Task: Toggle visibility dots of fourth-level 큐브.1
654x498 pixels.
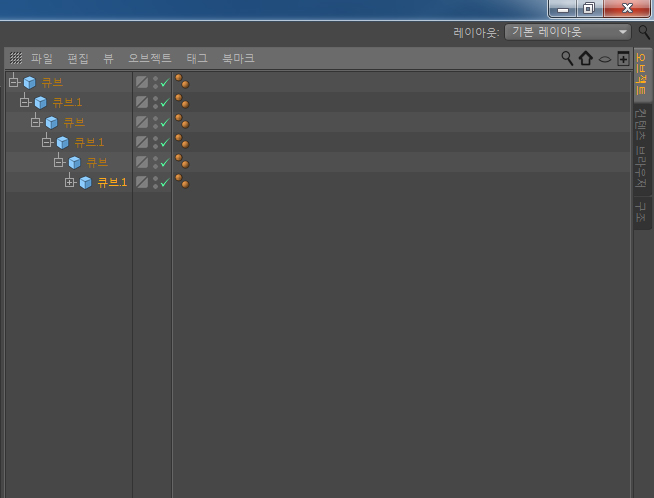Action: 155,142
